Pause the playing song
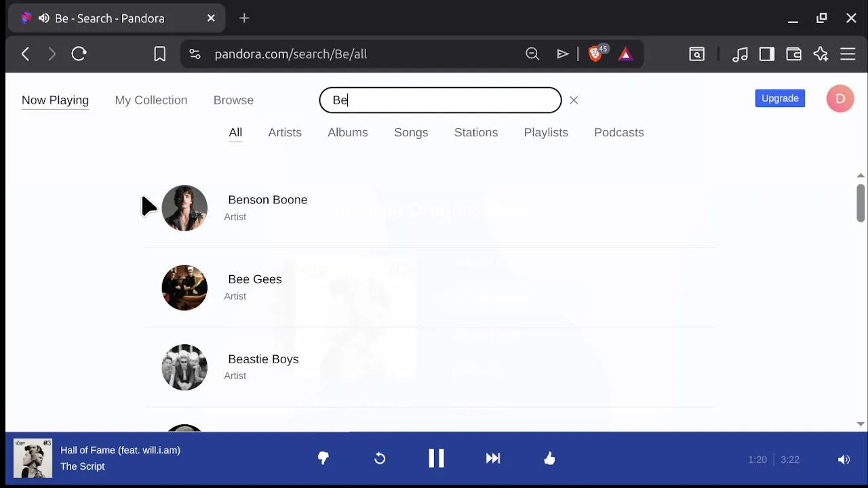 tap(436, 459)
